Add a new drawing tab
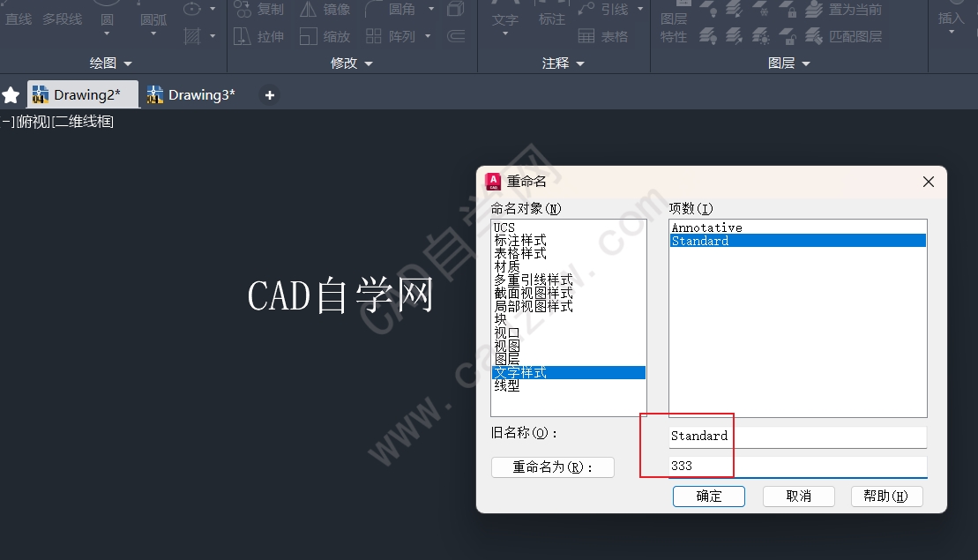The image size is (978, 560). click(270, 95)
